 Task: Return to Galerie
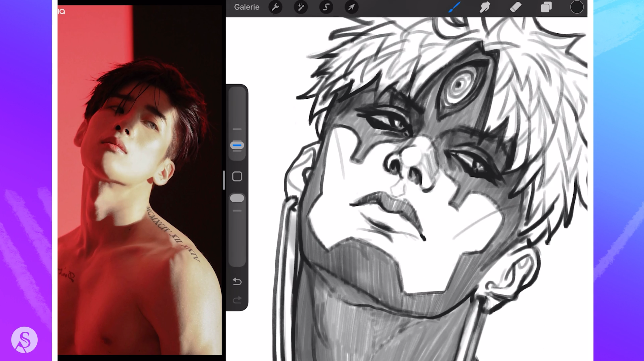coord(247,7)
